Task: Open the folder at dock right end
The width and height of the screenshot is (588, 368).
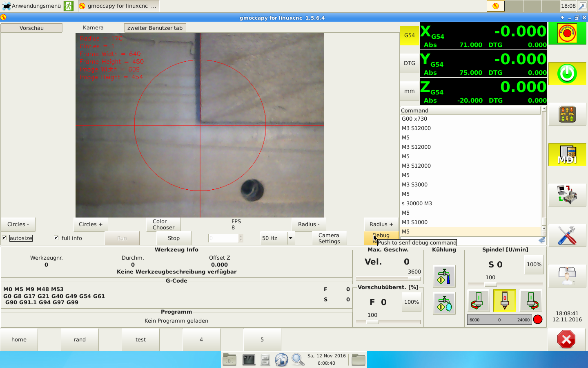Action: (358, 359)
